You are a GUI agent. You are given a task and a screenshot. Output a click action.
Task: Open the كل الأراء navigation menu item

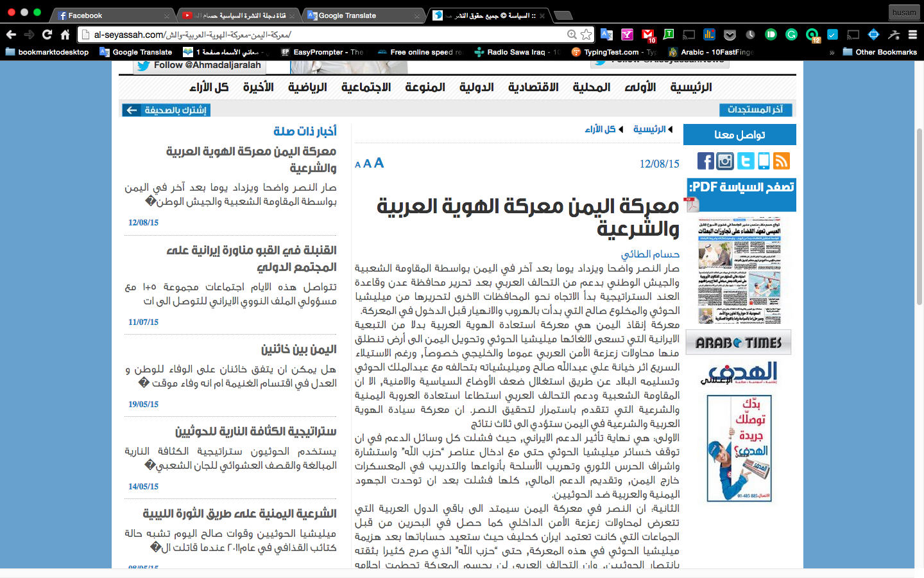(209, 87)
